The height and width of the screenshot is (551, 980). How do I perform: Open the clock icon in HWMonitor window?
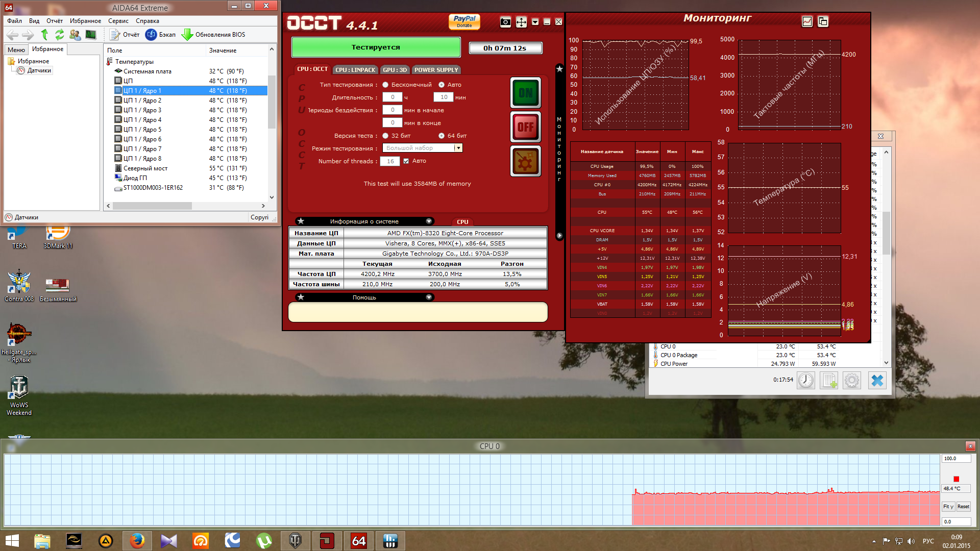point(806,380)
